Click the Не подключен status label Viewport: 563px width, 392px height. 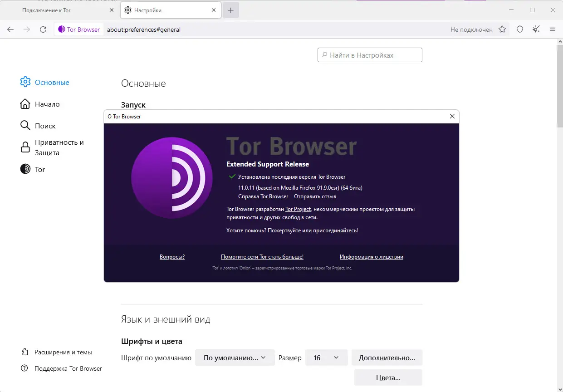point(471,29)
